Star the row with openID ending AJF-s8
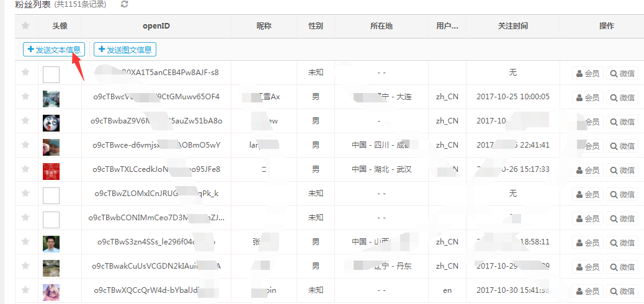The width and height of the screenshot is (644, 304). [25, 73]
